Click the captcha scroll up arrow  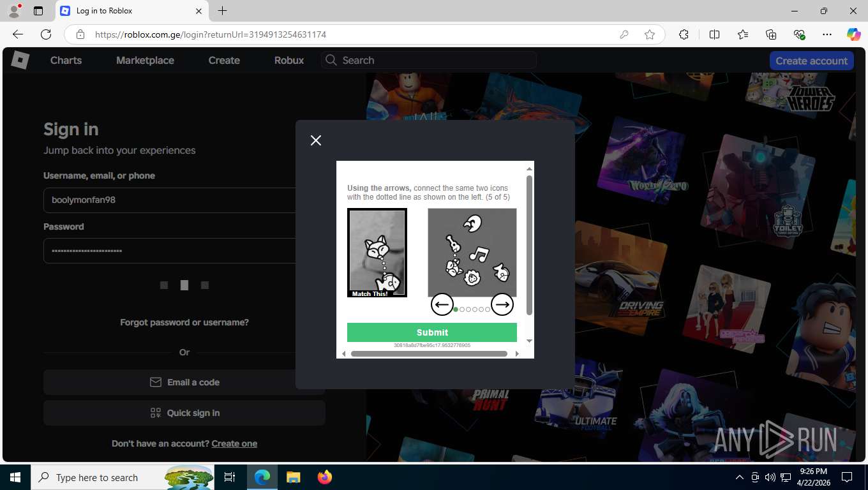pyautogui.click(x=529, y=169)
